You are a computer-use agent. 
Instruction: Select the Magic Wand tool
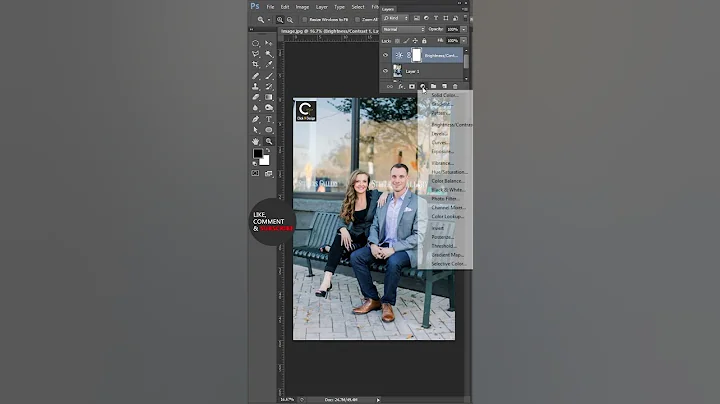pos(269,54)
